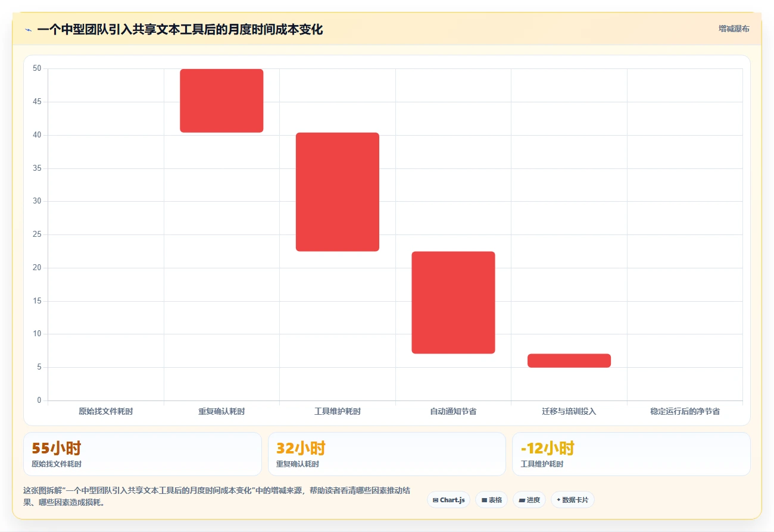Click the x-axis label 原始找文件耗时

[x=105, y=411]
